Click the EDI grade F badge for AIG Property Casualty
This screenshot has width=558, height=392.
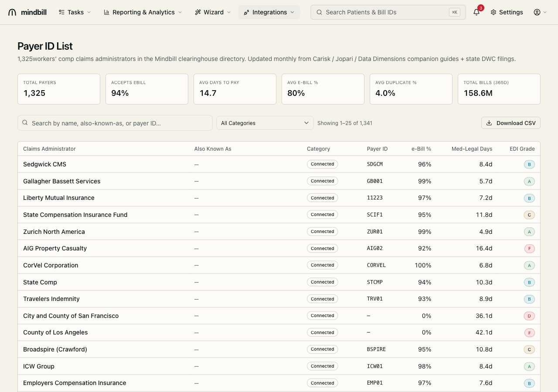529,249
